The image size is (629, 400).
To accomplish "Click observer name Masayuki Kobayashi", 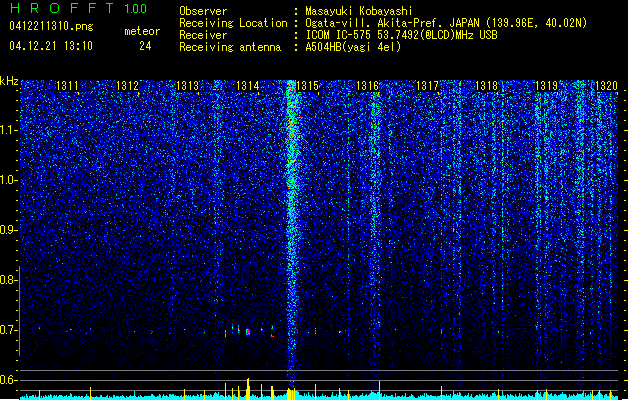I will [359, 11].
